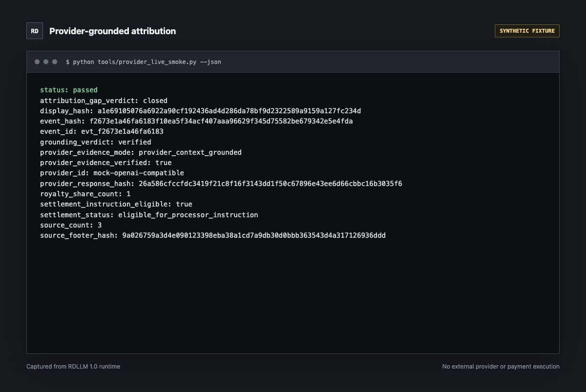Click the SYNTHETIC FIXTURE badge

click(x=527, y=31)
